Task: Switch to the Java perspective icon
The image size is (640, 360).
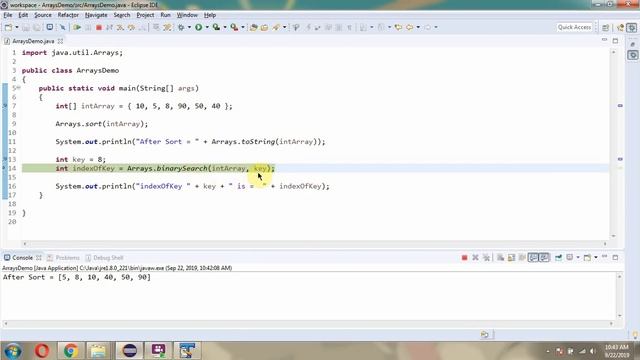Action: tap(621, 27)
